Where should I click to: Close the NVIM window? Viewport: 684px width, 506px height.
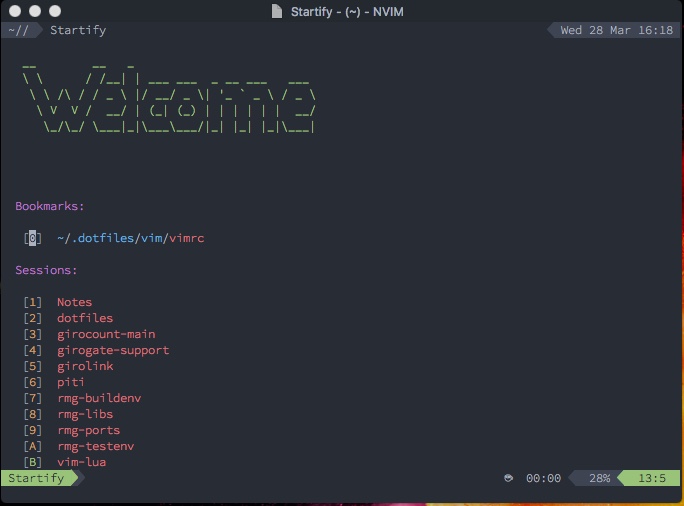click(x=15, y=11)
